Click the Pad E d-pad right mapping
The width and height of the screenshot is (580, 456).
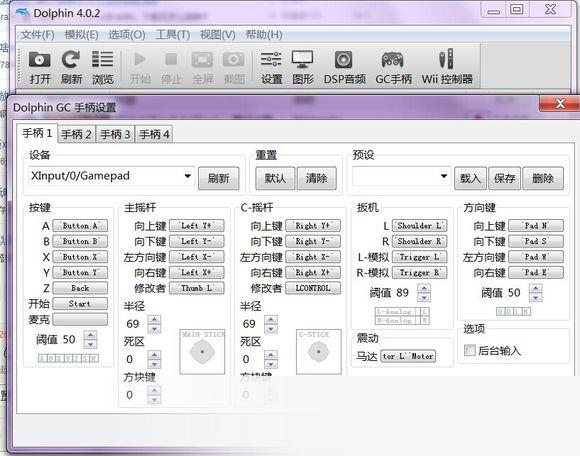536,272
